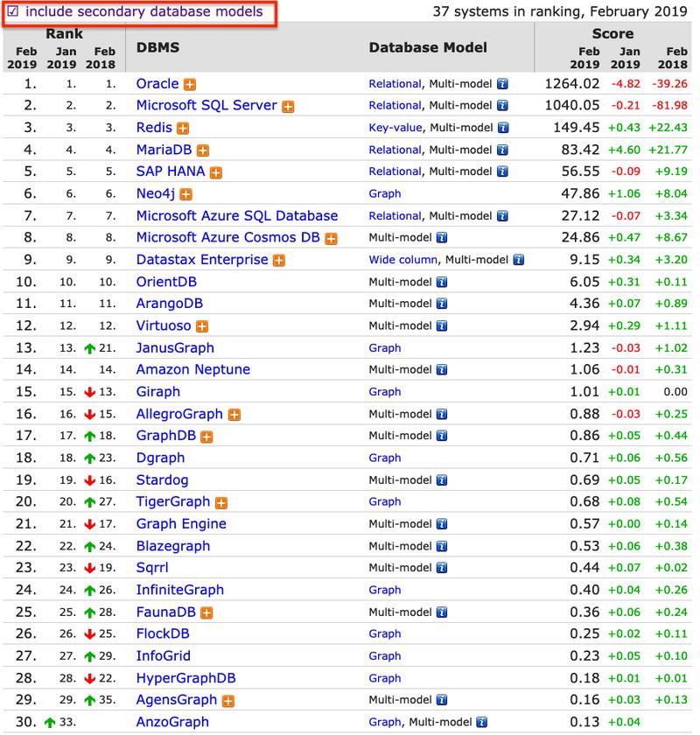The width and height of the screenshot is (700, 735).
Task: Click the MariaDB score change +21.77
Action: pos(668,150)
